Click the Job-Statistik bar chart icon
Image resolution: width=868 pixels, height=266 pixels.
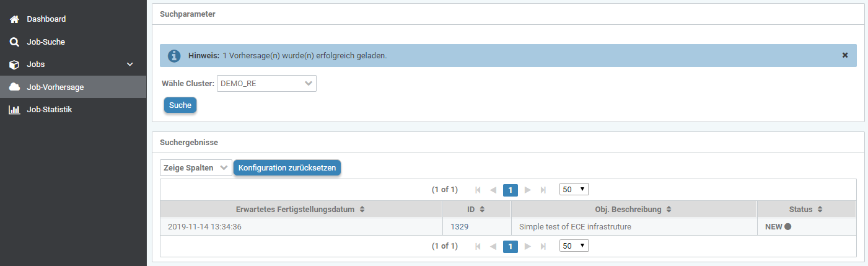pyautogui.click(x=14, y=110)
